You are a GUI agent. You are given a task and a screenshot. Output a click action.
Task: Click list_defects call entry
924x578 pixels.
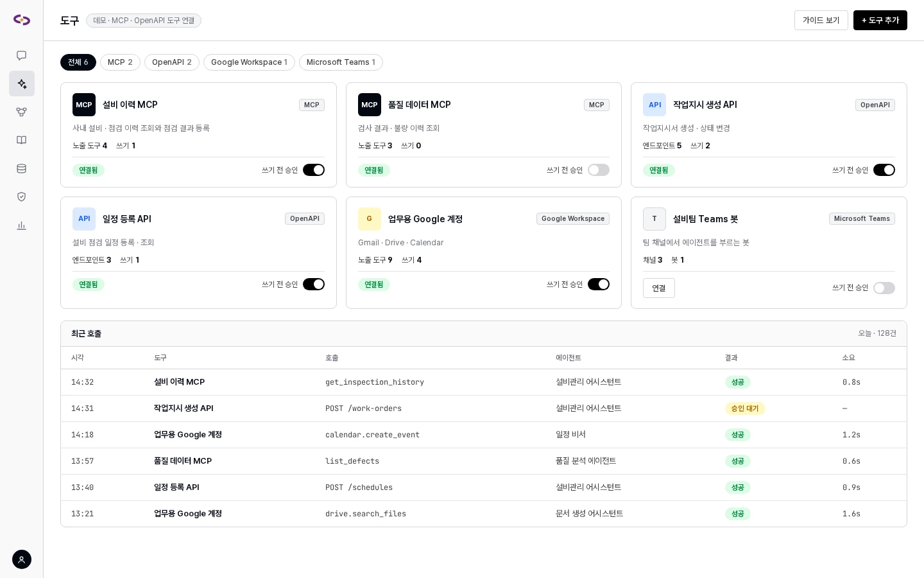pos(352,461)
